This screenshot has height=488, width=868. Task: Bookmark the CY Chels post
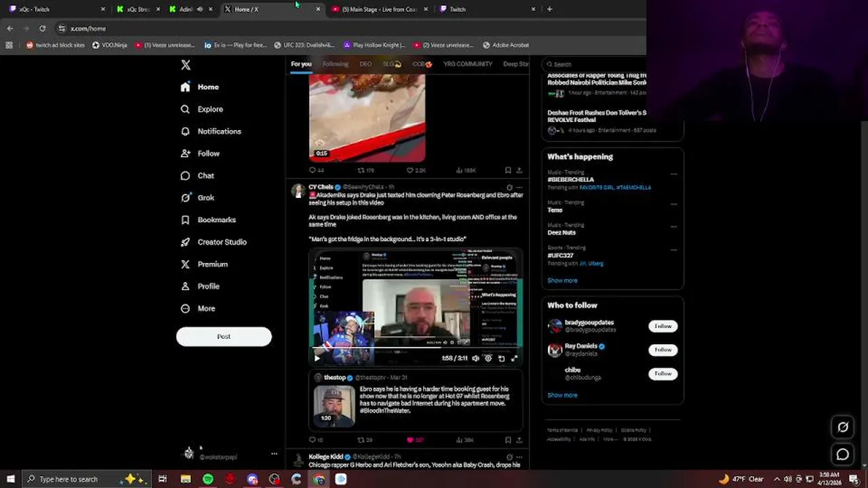508,440
